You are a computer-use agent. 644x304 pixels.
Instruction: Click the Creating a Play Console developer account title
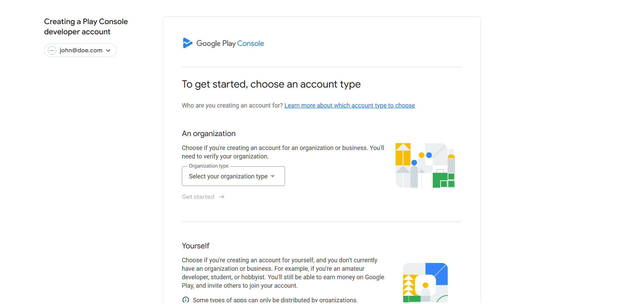tap(86, 26)
